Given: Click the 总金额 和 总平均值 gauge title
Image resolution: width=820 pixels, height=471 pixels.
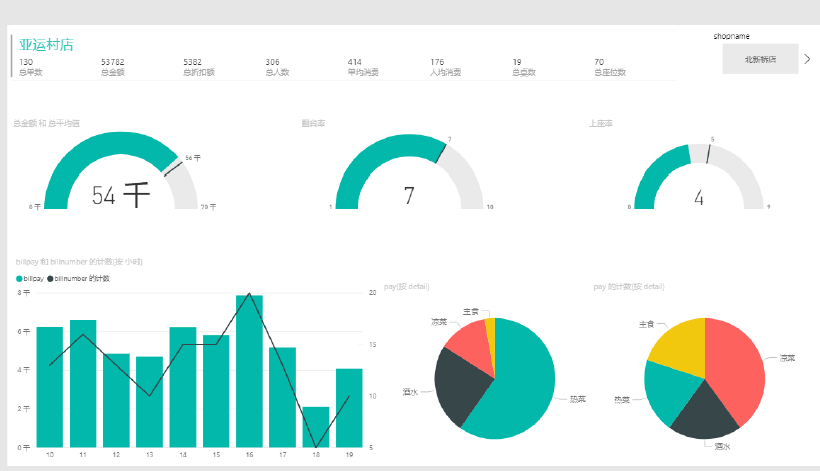Looking at the screenshot, I should (x=47, y=123).
